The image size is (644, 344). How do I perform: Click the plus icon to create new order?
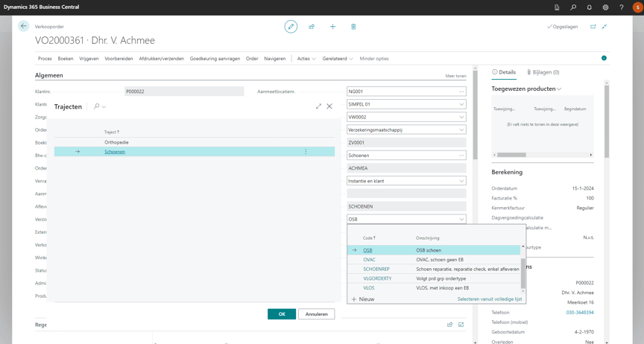point(332,27)
